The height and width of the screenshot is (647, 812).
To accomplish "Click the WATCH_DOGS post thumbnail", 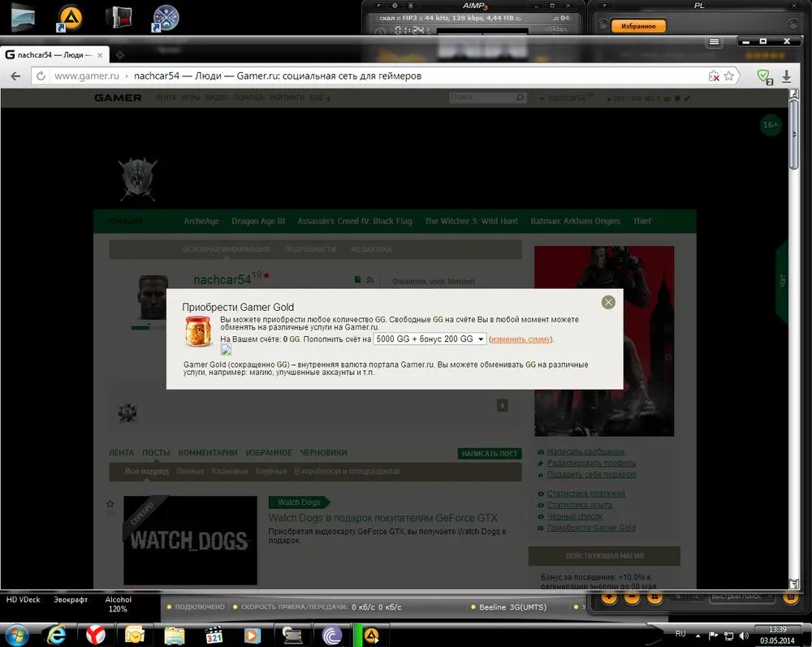I will (x=190, y=541).
